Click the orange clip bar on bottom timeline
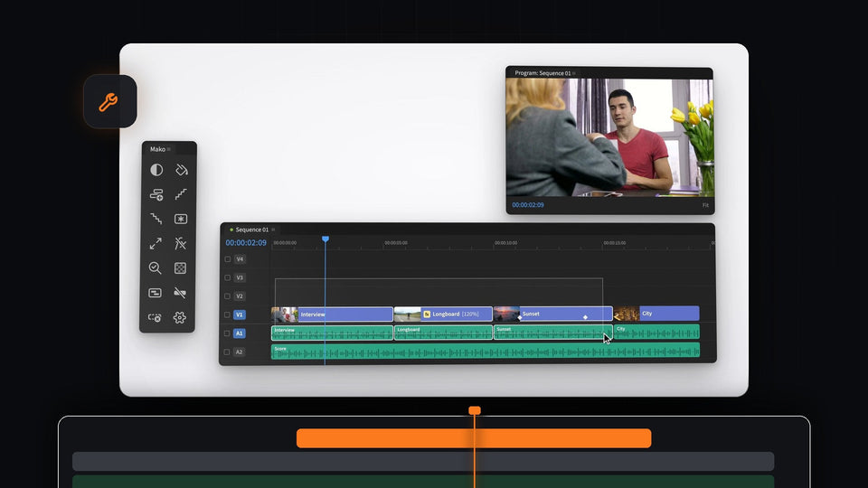This screenshot has height=488, width=868. (474, 438)
